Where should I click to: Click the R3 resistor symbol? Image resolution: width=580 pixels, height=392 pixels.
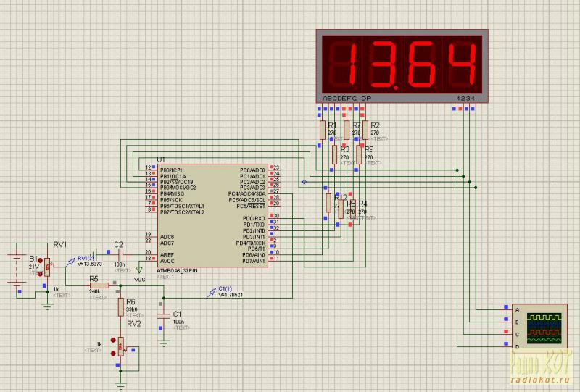pos(334,154)
